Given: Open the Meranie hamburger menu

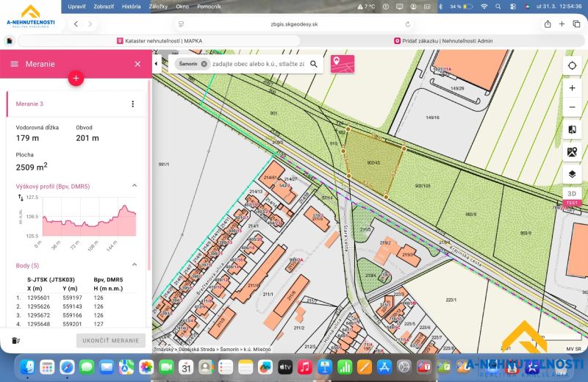Looking at the screenshot, I should tap(14, 64).
